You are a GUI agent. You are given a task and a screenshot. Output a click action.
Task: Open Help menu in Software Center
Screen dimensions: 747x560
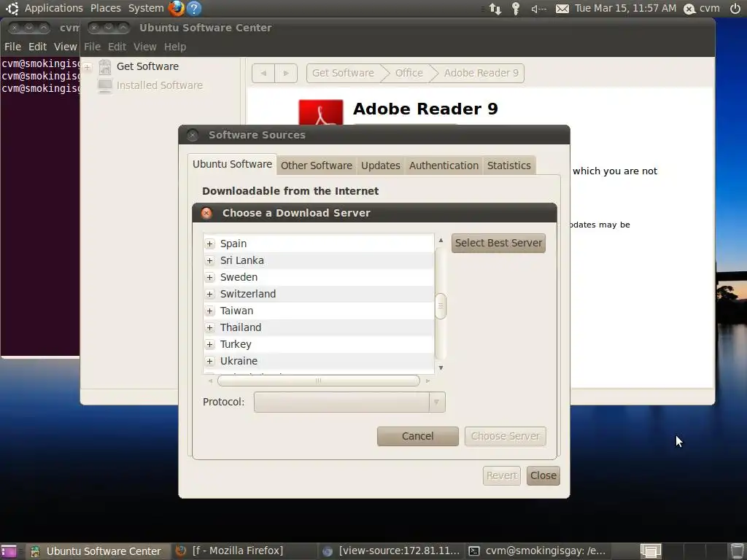coord(175,47)
